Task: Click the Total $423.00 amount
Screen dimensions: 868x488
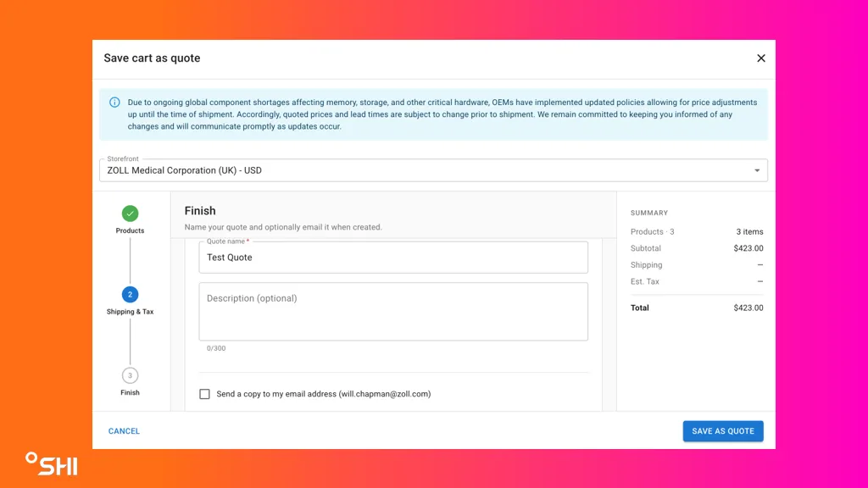Action: click(x=748, y=308)
